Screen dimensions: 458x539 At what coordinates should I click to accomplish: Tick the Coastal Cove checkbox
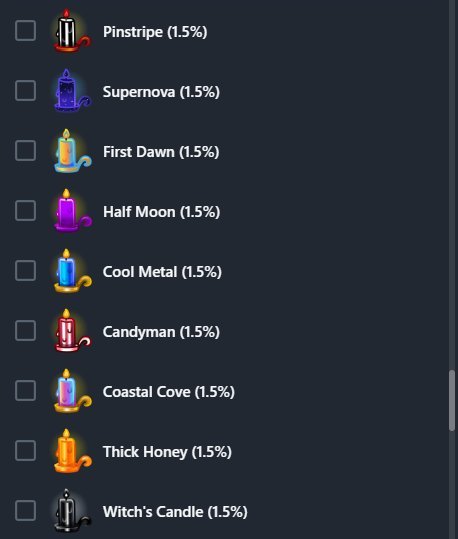(x=25, y=391)
